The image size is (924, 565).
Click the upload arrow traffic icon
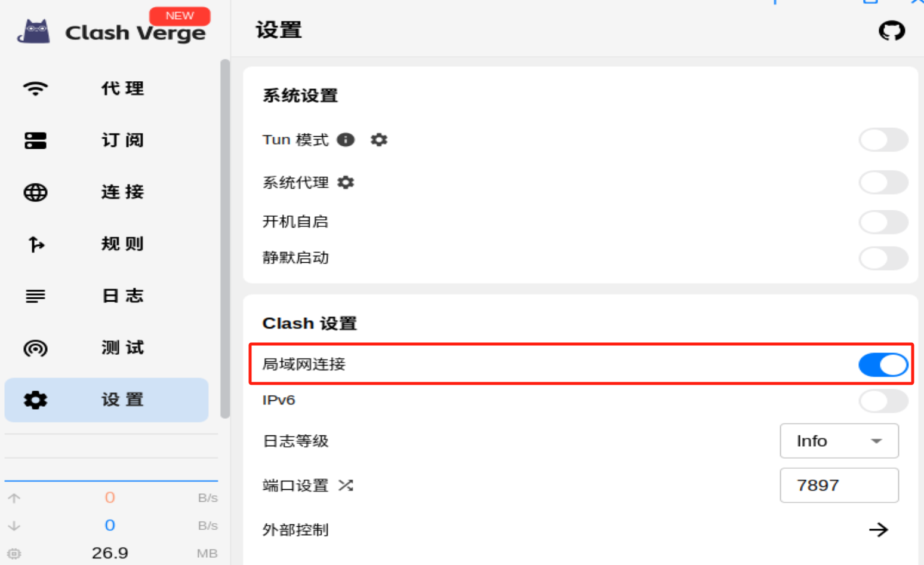(x=14, y=498)
